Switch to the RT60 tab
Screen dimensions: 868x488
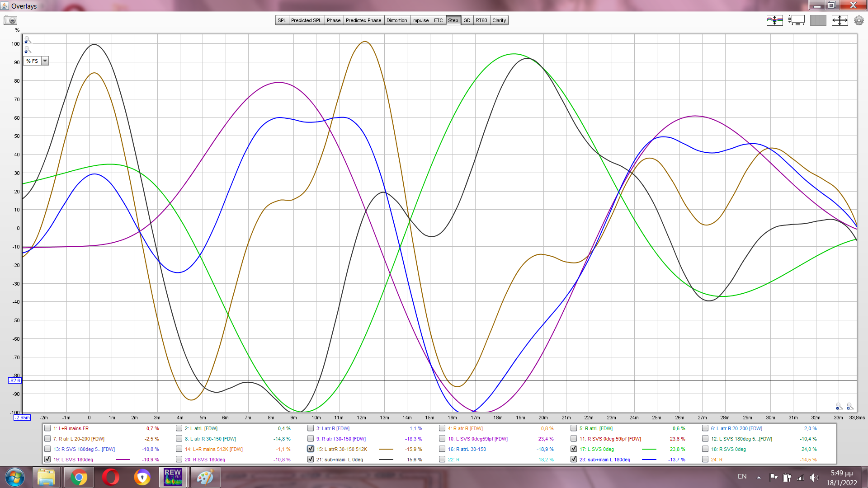click(x=481, y=20)
